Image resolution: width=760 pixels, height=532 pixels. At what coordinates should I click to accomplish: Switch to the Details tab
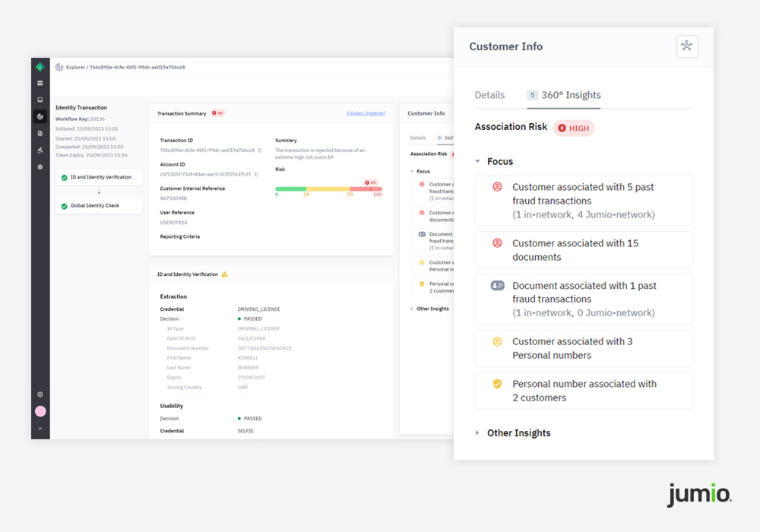[x=489, y=95]
